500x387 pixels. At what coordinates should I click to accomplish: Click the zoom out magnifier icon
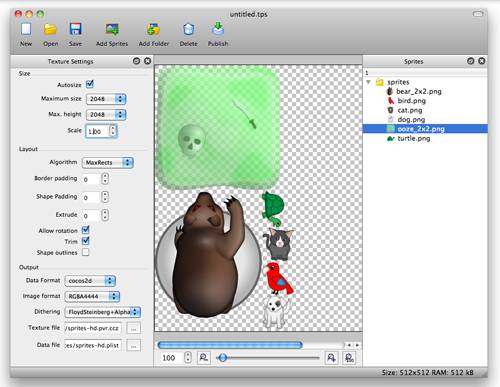[x=204, y=358]
